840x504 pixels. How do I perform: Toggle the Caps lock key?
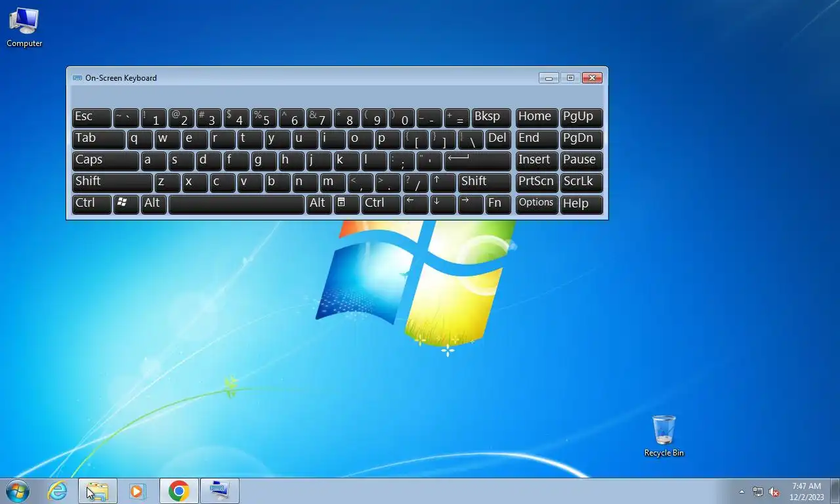pos(105,161)
